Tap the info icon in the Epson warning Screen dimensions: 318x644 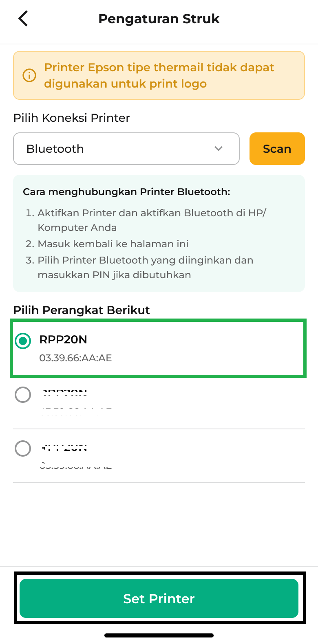[29, 75]
